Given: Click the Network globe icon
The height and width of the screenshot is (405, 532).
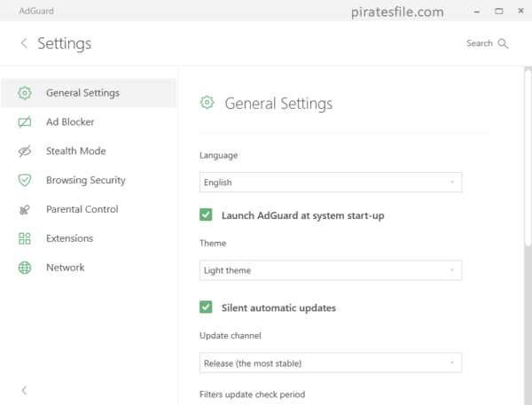Looking at the screenshot, I should click(x=25, y=268).
